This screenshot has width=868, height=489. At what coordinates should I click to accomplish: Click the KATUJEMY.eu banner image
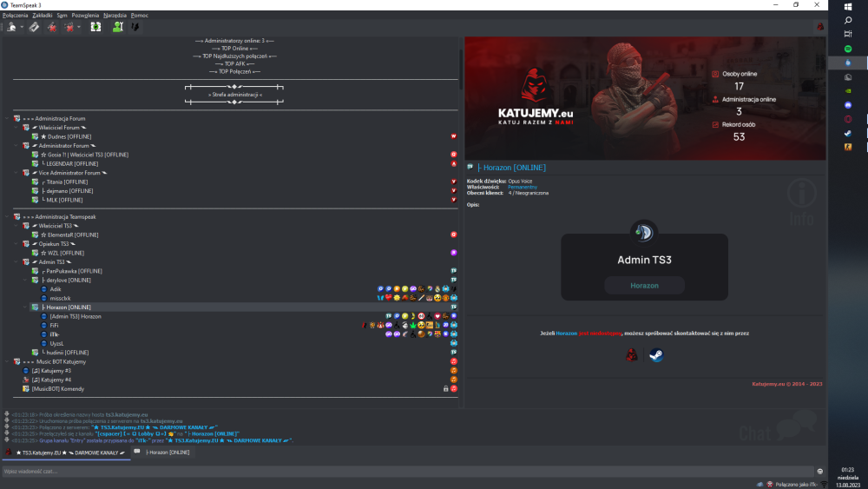pos(645,98)
